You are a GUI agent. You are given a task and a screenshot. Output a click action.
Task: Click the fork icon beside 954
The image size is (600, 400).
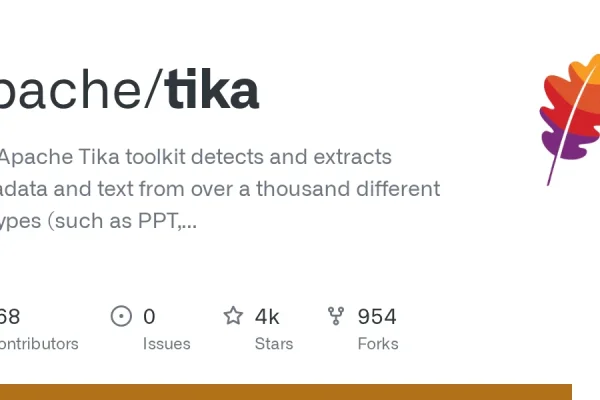point(336,316)
